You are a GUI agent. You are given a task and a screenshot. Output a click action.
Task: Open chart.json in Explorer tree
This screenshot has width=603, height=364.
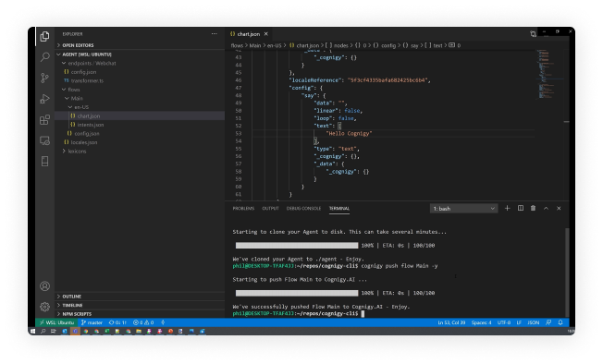click(140, 116)
